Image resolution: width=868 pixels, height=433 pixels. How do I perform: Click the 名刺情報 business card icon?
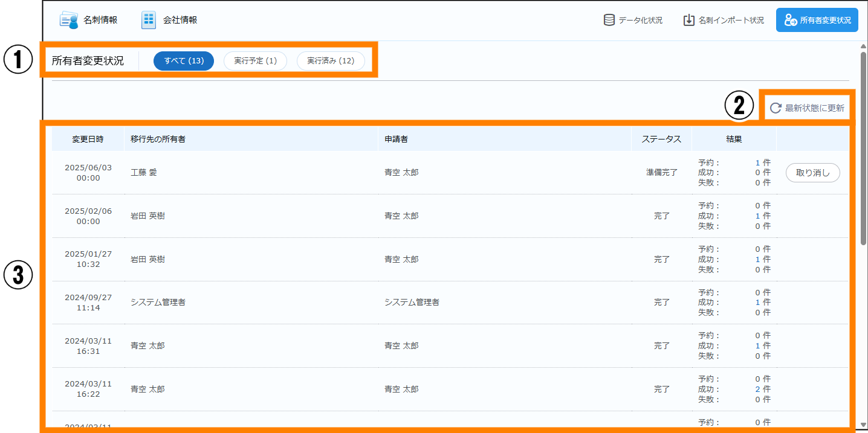[x=69, y=20]
